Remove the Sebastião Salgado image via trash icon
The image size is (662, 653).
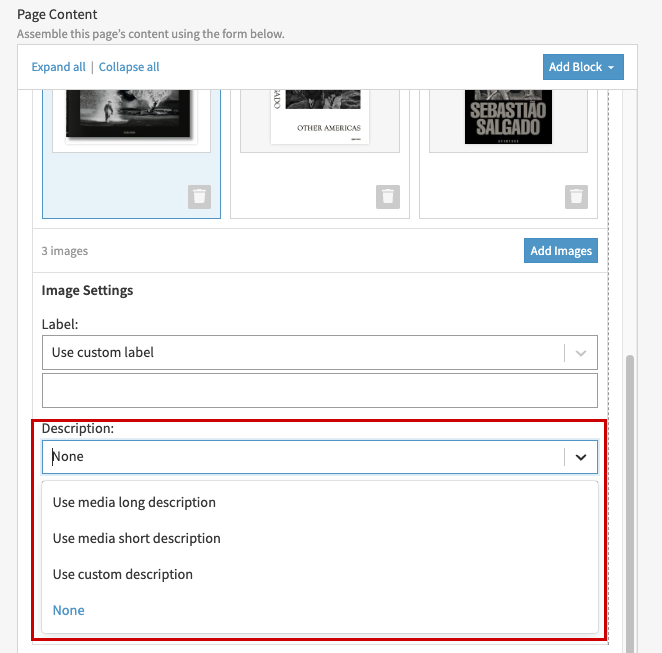coord(576,197)
